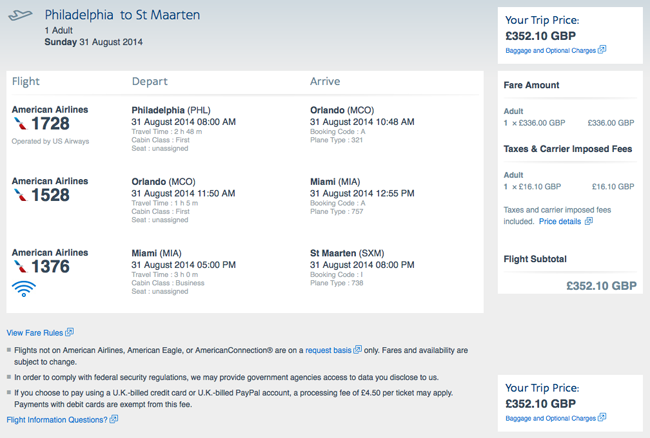Open the request basis link
The image size is (650, 438).
coord(328,350)
